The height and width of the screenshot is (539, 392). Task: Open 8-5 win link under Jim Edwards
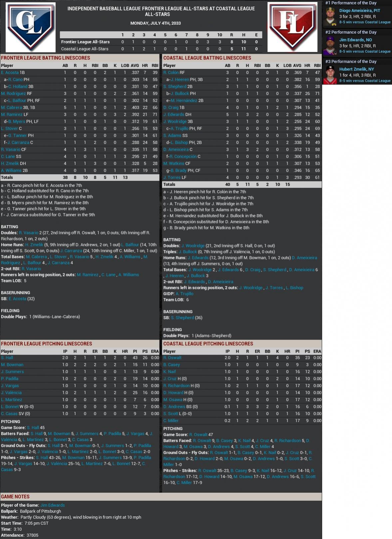click(365, 51)
